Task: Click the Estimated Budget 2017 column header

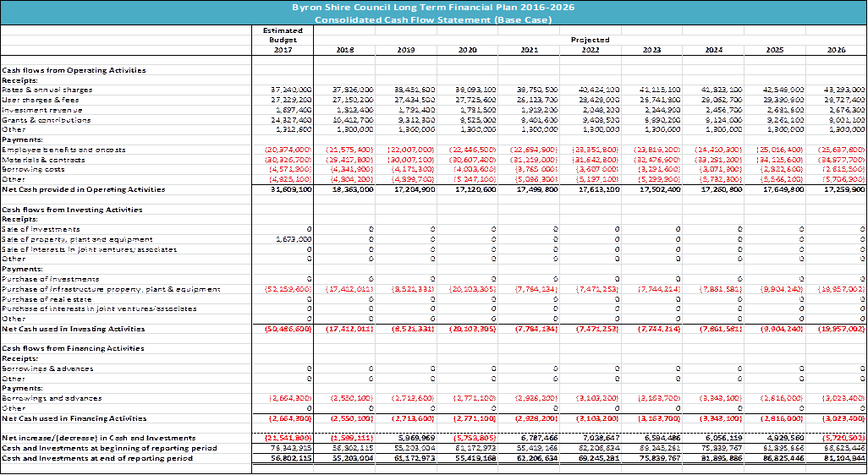Action: [283, 40]
